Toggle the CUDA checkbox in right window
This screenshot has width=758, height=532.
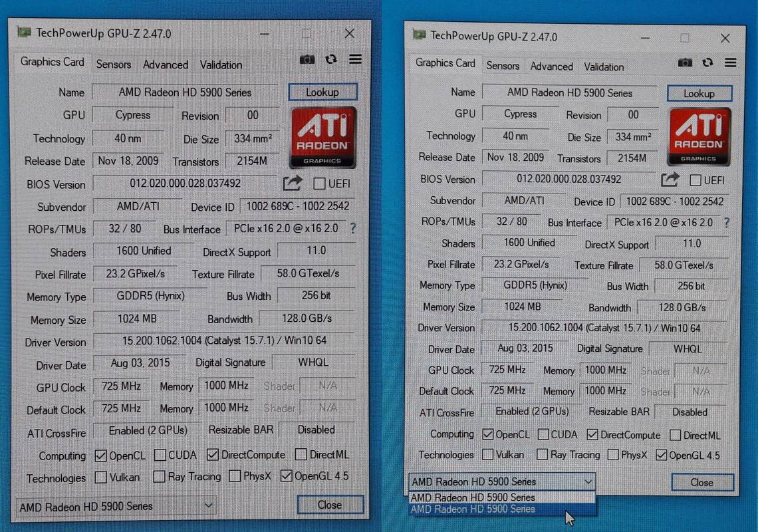point(543,434)
